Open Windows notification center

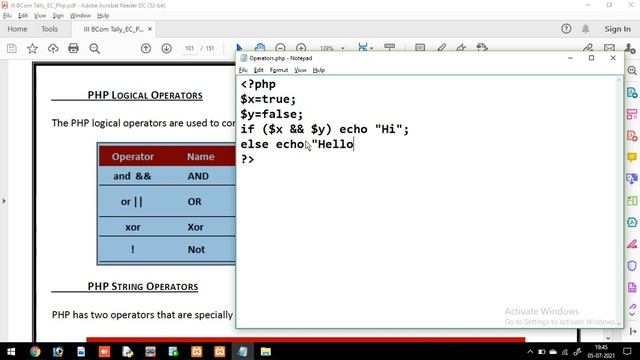coord(627,351)
